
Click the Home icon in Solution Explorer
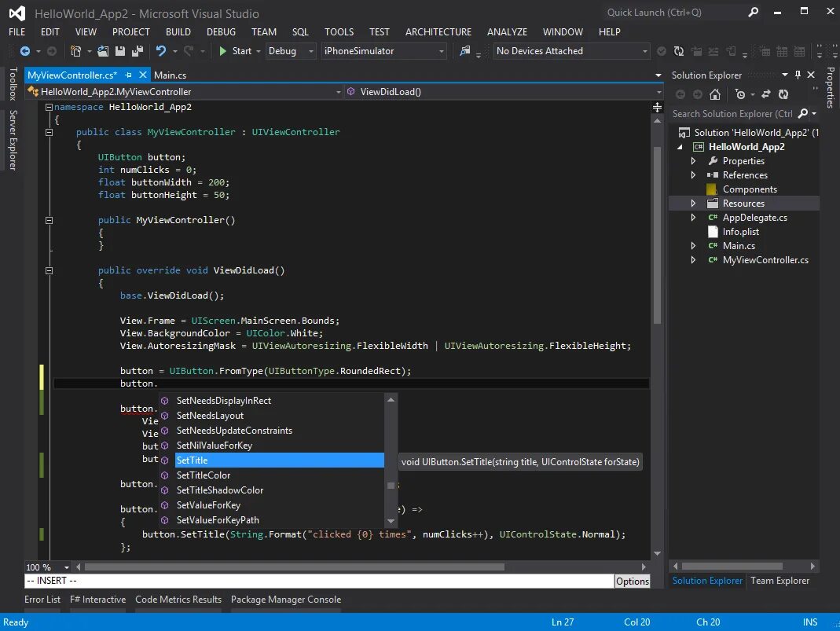tap(714, 94)
